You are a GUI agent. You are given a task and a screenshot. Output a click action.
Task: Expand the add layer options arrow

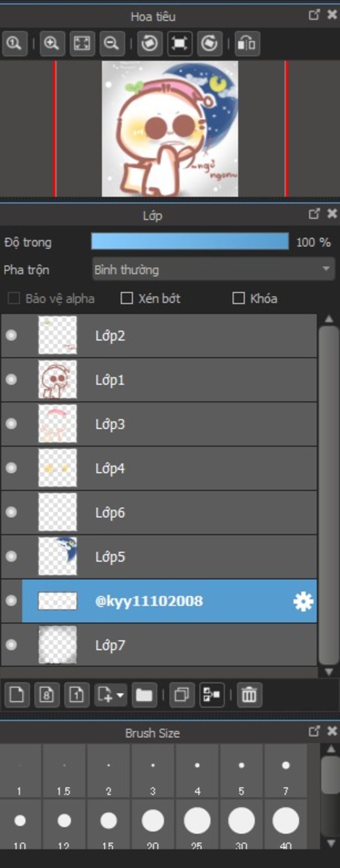(120, 695)
